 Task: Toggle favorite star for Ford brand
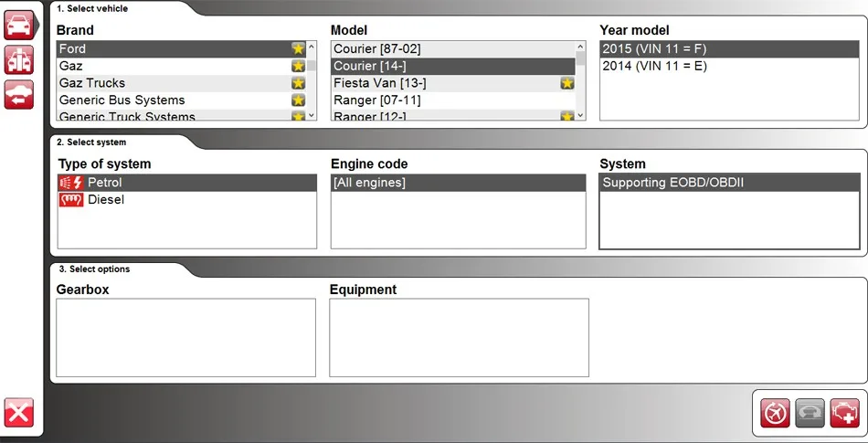tap(299, 48)
